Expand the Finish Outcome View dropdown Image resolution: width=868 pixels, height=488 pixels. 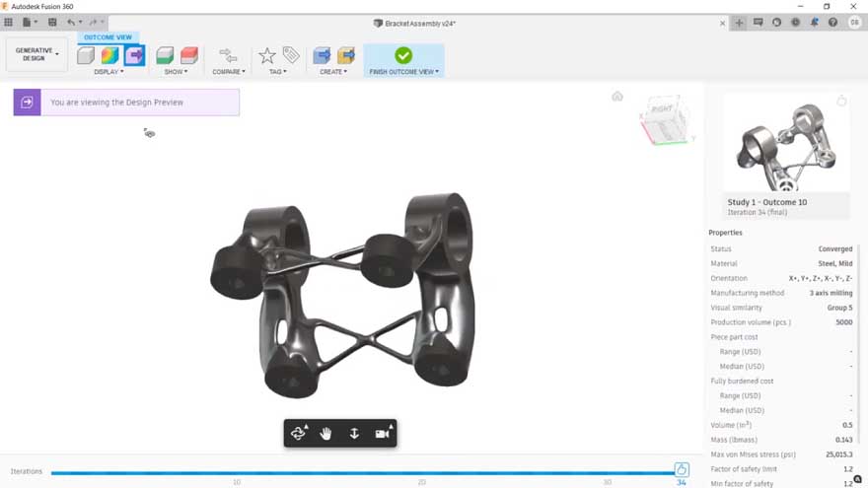pyautogui.click(x=404, y=72)
